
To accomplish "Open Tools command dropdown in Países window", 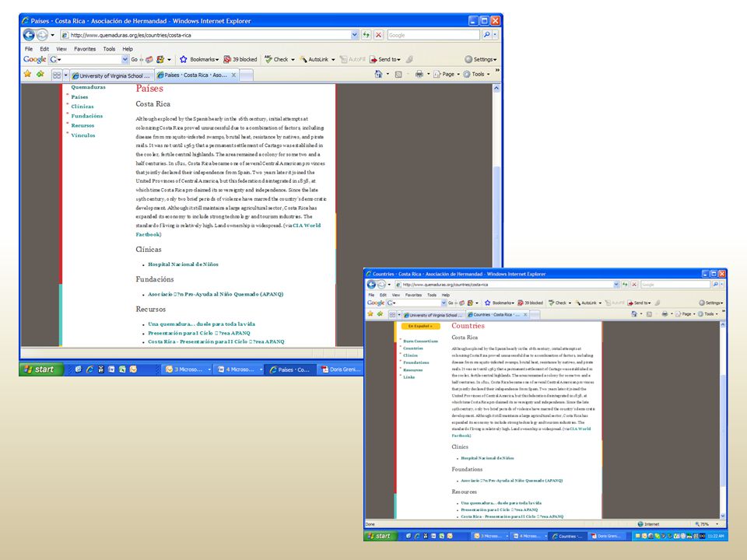I will click(489, 75).
